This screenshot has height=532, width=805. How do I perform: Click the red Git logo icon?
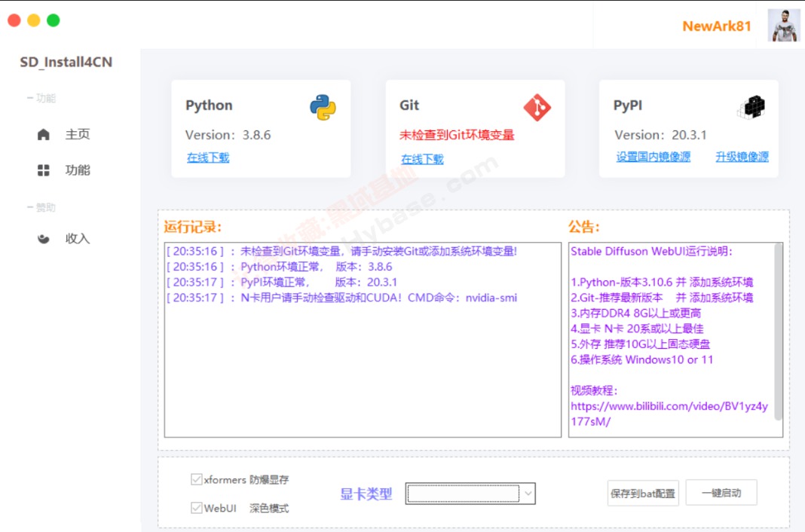[537, 107]
